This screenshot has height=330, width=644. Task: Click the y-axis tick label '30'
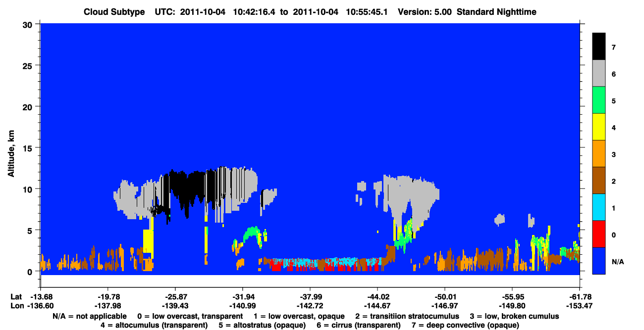click(x=29, y=24)
